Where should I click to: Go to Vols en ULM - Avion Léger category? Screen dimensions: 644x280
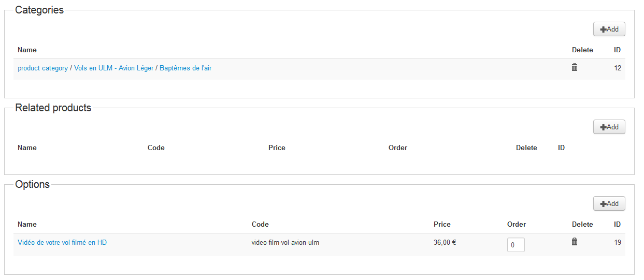(x=113, y=68)
